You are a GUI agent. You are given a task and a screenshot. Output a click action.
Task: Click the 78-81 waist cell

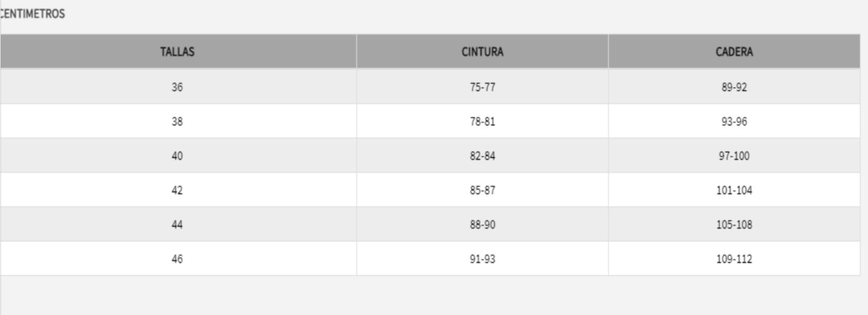point(482,121)
